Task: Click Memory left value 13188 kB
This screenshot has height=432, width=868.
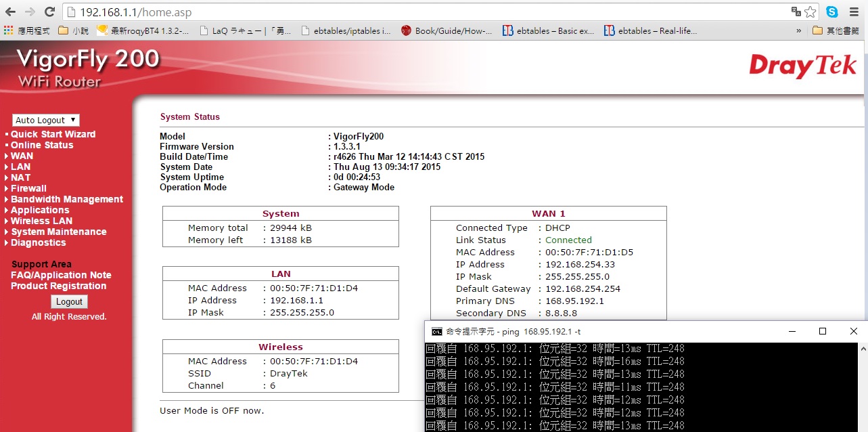Action: (x=291, y=240)
